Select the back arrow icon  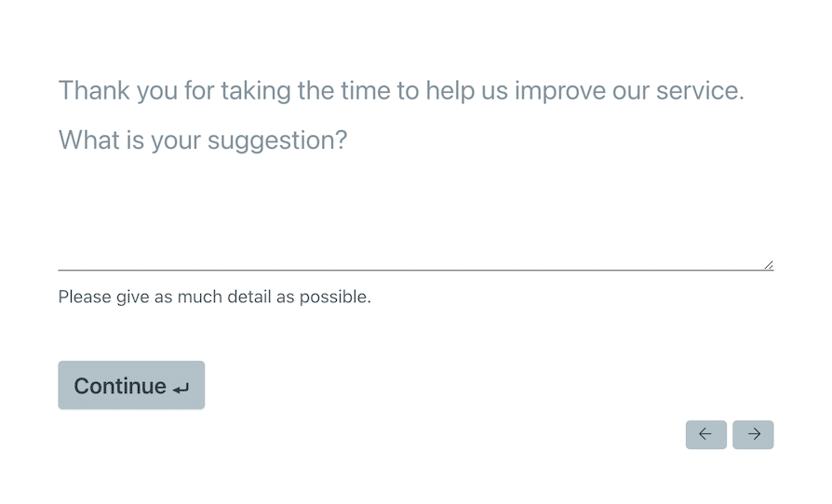click(705, 434)
